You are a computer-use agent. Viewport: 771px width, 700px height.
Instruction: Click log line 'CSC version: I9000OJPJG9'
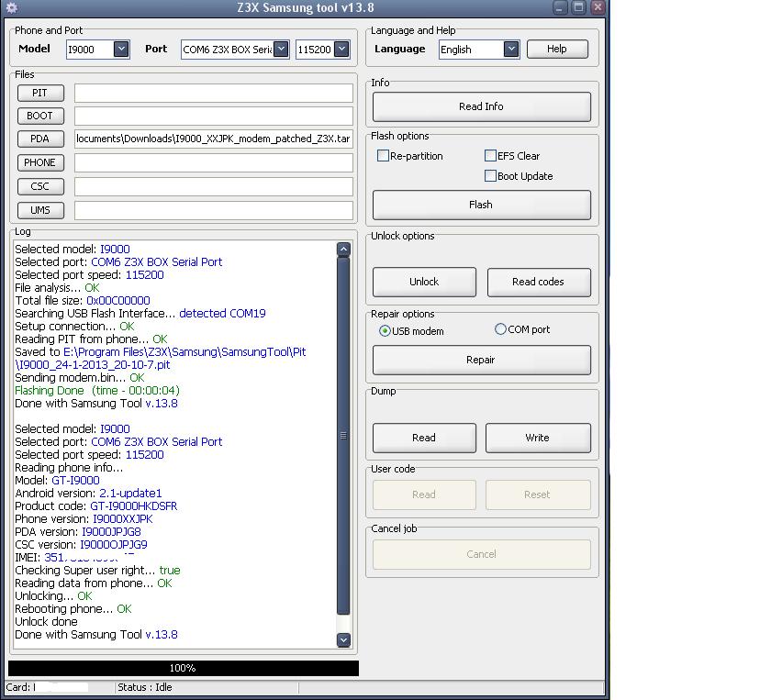[x=81, y=545]
